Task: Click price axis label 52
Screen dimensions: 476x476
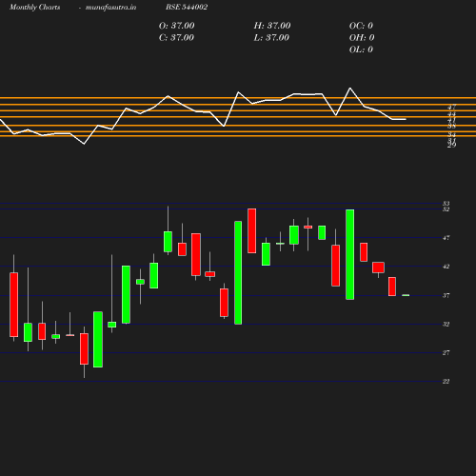Action: coord(446,209)
